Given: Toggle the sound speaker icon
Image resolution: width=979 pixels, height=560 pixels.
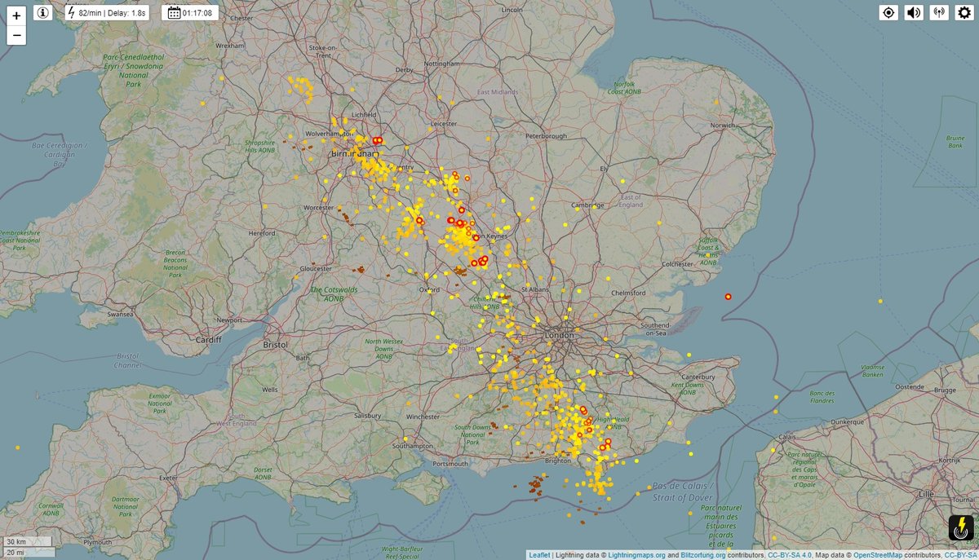Looking at the screenshot, I should (x=914, y=12).
